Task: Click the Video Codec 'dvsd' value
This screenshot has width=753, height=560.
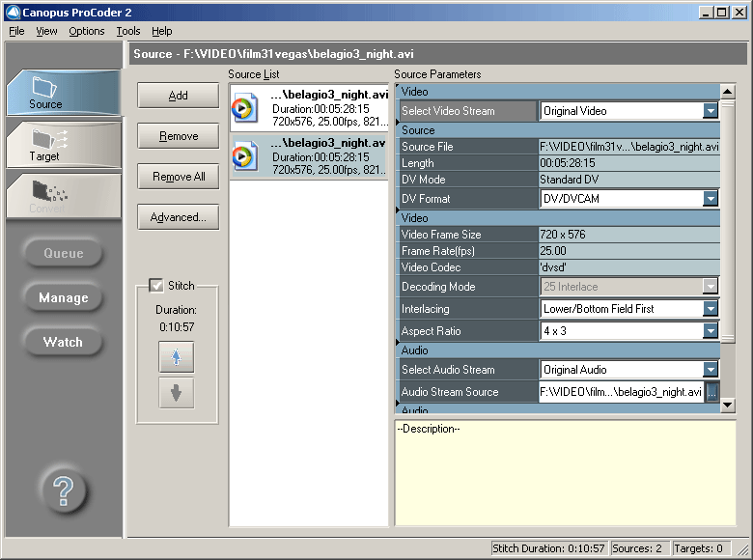Action: pos(629,267)
